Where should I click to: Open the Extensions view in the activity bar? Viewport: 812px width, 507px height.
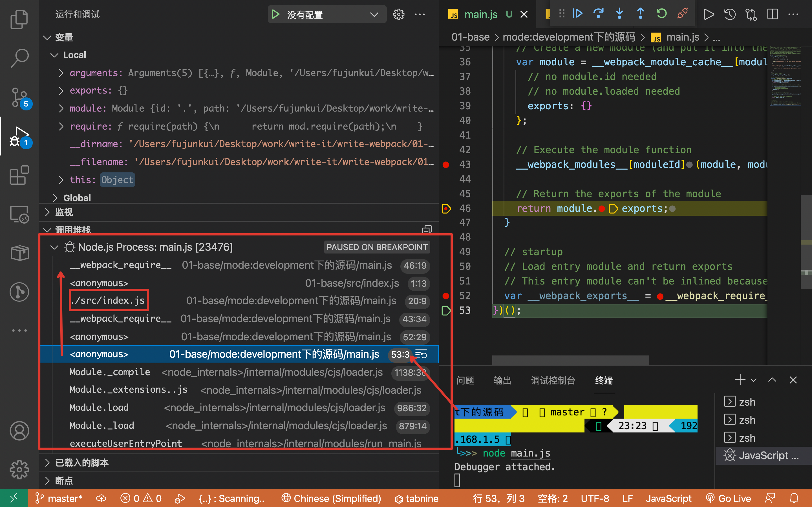click(19, 175)
